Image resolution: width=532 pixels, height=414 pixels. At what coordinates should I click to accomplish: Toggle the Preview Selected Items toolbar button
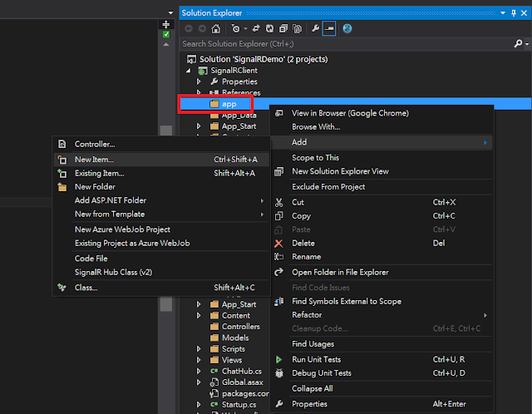330,28
